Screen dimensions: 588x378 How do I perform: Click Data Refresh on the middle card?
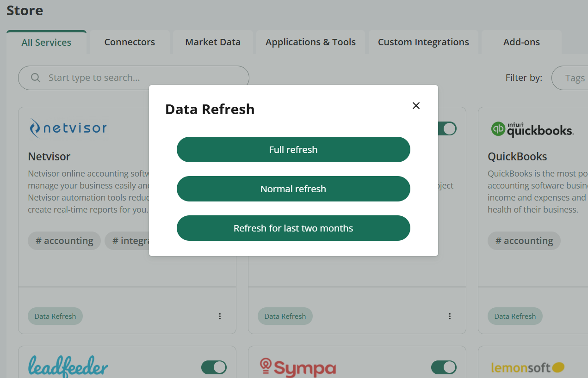pos(285,317)
